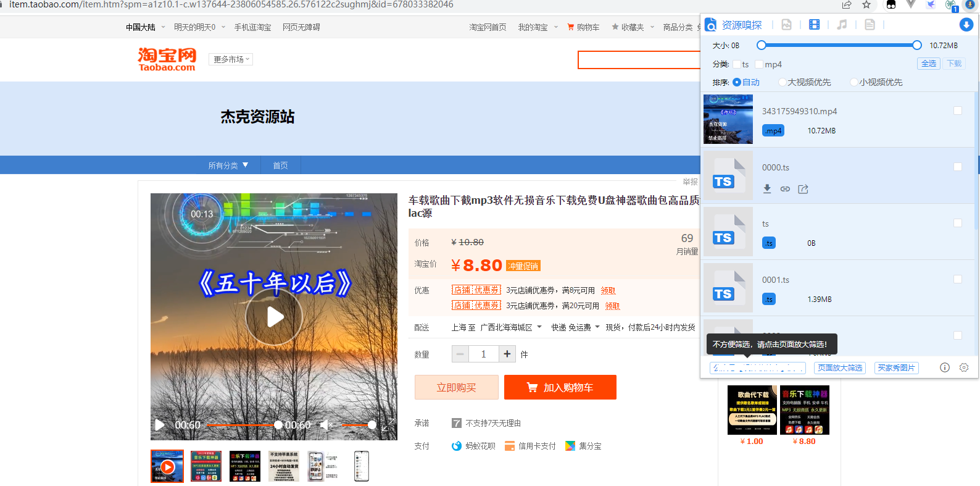The width and height of the screenshot is (980, 486).
Task: Expand 我的淘宝 dropdown menu
Action: coord(538,27)
